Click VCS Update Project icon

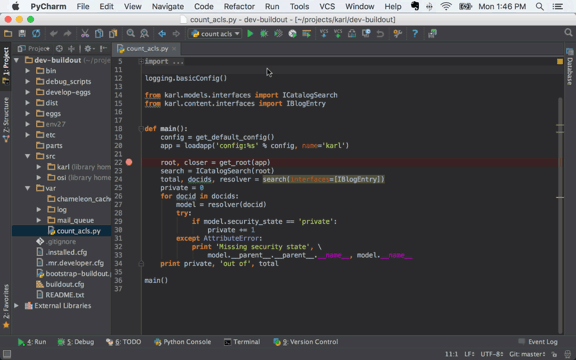pos(324,33)
